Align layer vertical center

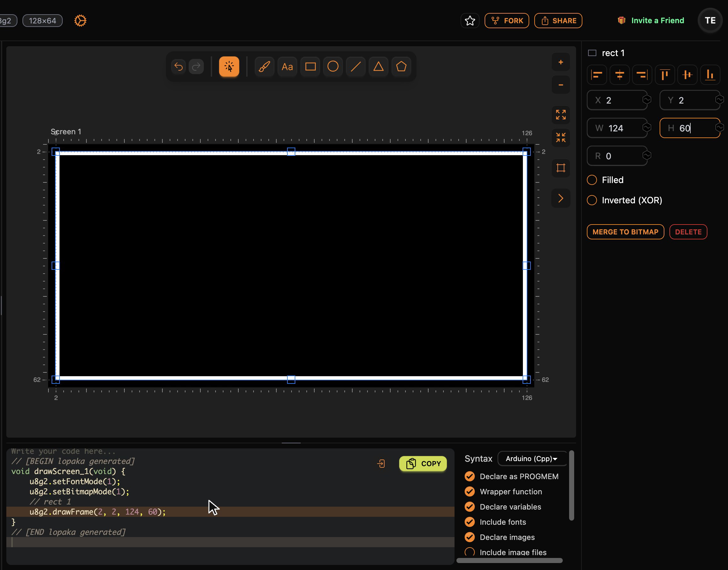coord(688,75)
